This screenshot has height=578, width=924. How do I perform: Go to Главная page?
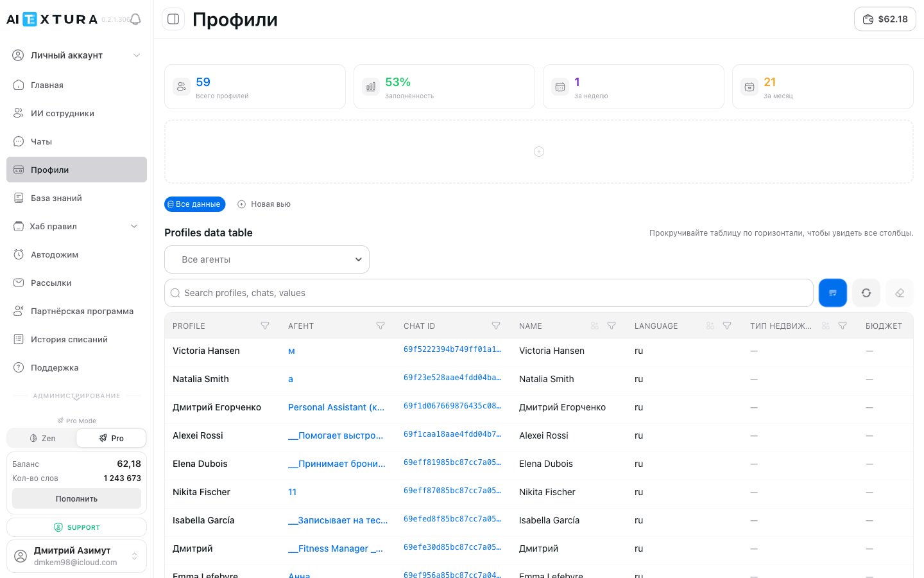click(x=76, y=85)
